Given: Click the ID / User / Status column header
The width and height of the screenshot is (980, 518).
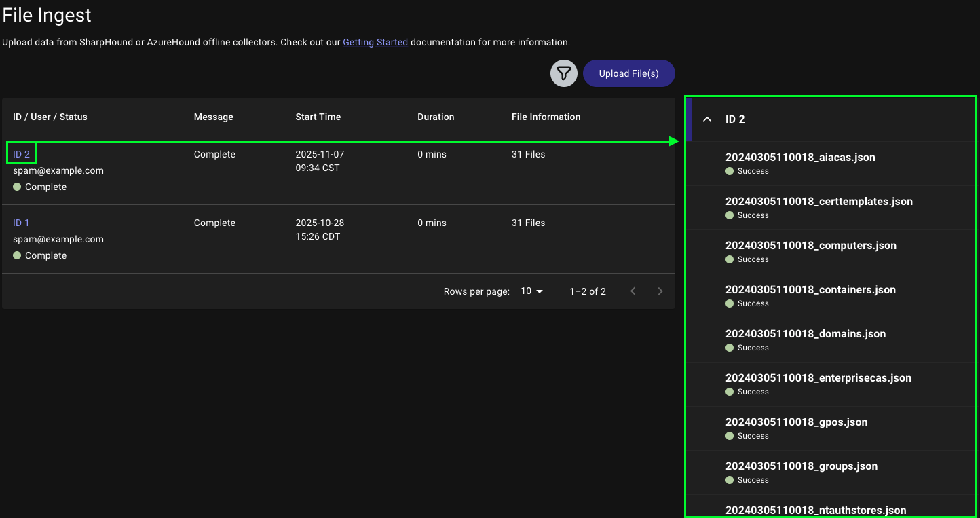Looking at the screenshot, I should [x=50, y=116].
